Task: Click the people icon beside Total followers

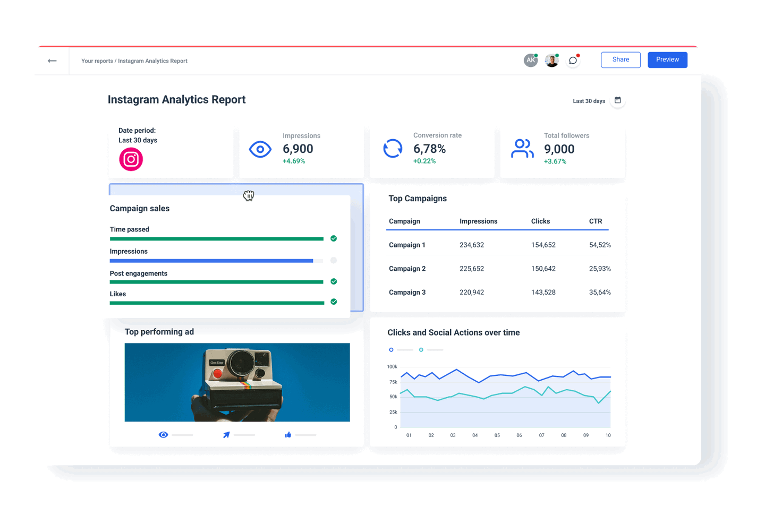Action: coord(522,149)
